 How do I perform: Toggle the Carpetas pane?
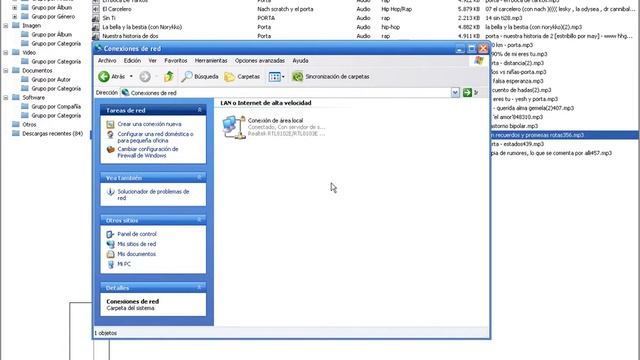(x=242, y=76)
